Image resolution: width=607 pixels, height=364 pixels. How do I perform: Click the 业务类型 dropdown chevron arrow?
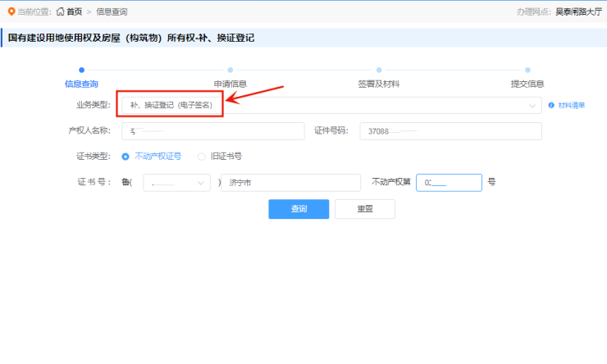[532, 106]
